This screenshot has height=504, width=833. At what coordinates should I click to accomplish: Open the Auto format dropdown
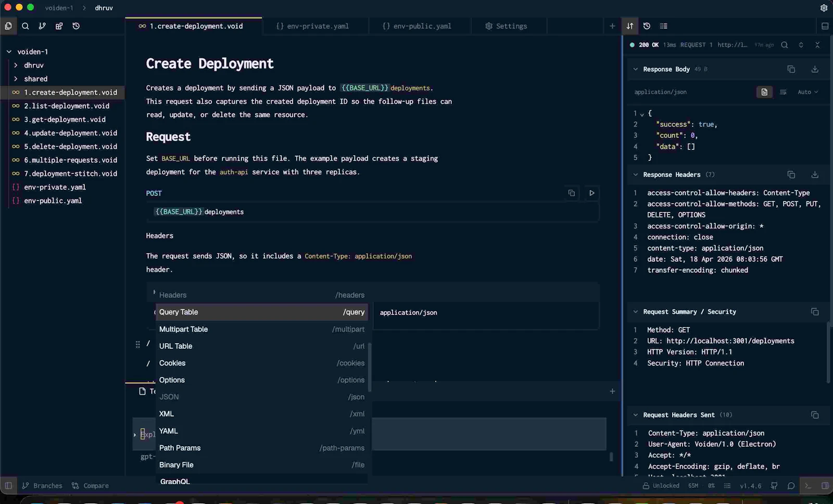click(807, 92)
